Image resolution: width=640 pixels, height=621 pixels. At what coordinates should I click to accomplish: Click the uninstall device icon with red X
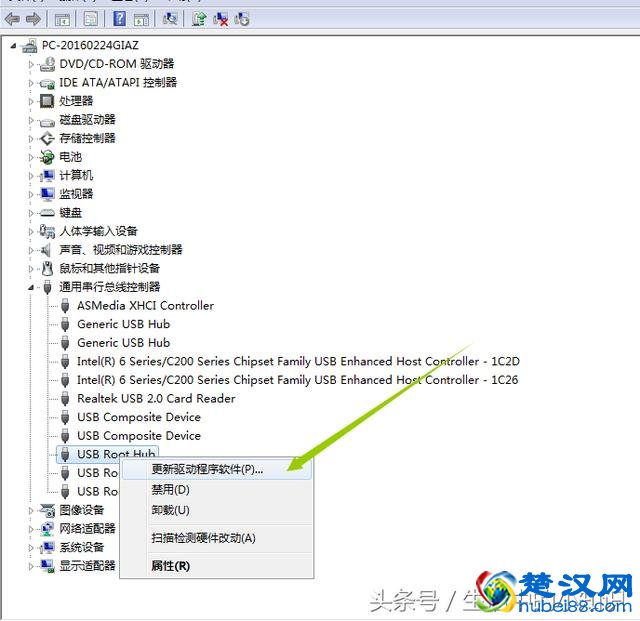(221, 19)
